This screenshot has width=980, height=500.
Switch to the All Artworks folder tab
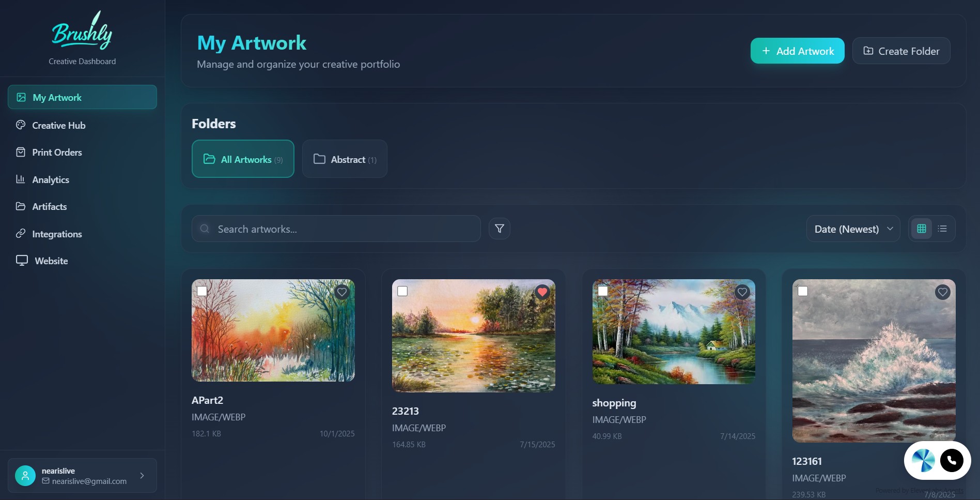pos(242,159)
